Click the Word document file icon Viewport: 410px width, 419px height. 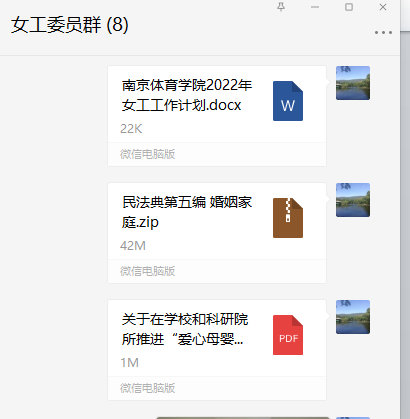288,101
